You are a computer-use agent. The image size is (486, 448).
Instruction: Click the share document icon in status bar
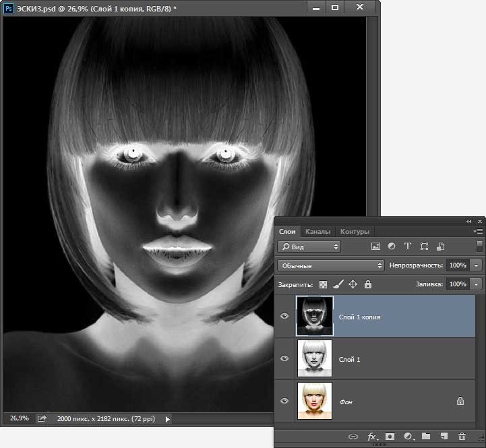(42, 418)
